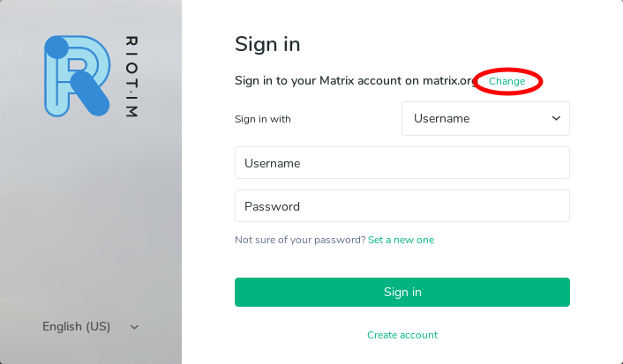
Task: Click the 'Sign in' page heading
Action: click(267, 44)
